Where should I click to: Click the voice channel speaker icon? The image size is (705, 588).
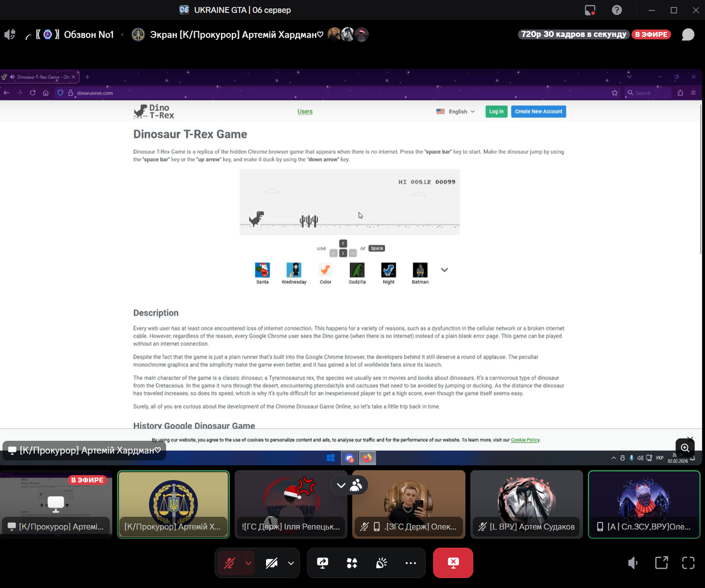(10, 34)
